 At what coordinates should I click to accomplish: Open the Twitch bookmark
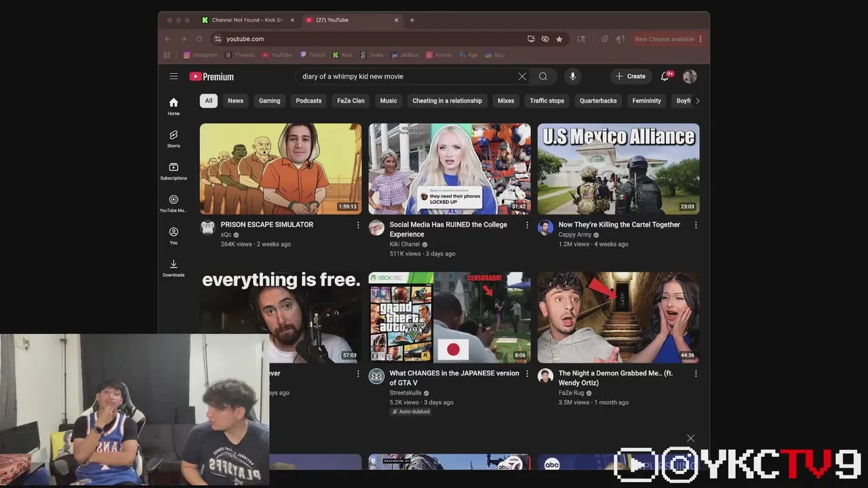[x=313, y=55]
